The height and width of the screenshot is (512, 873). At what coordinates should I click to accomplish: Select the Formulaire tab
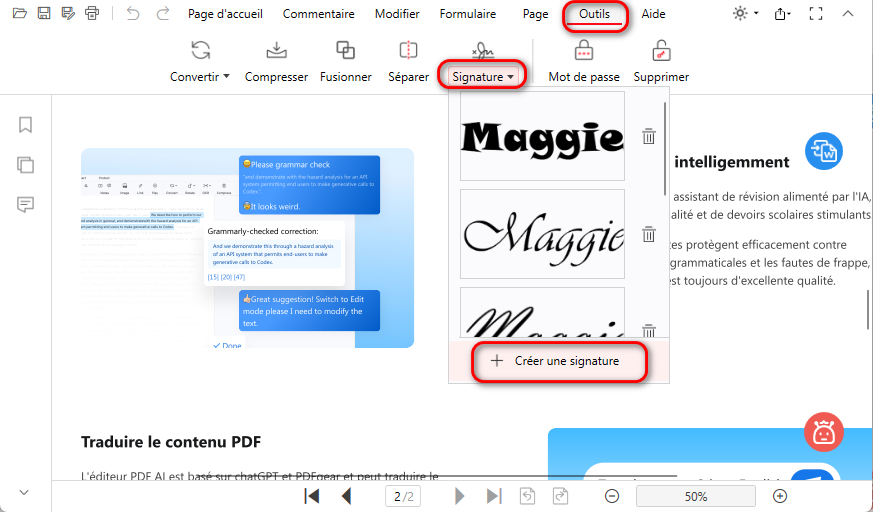[x=468, y=14]
